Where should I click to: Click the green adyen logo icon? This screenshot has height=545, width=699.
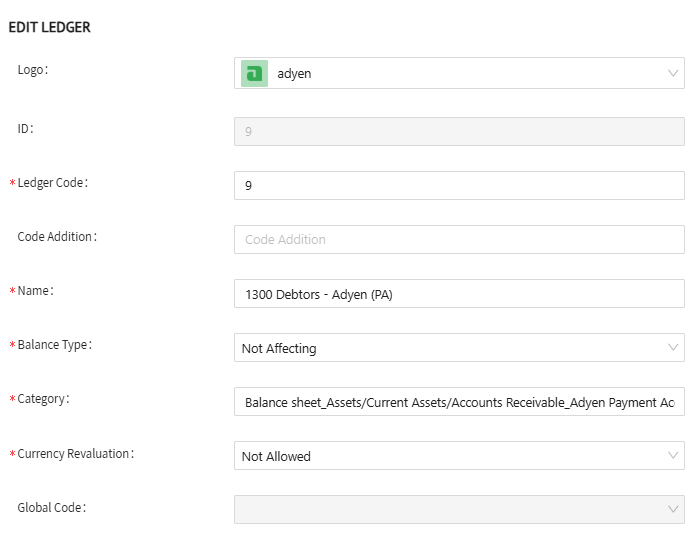[255, 73]
